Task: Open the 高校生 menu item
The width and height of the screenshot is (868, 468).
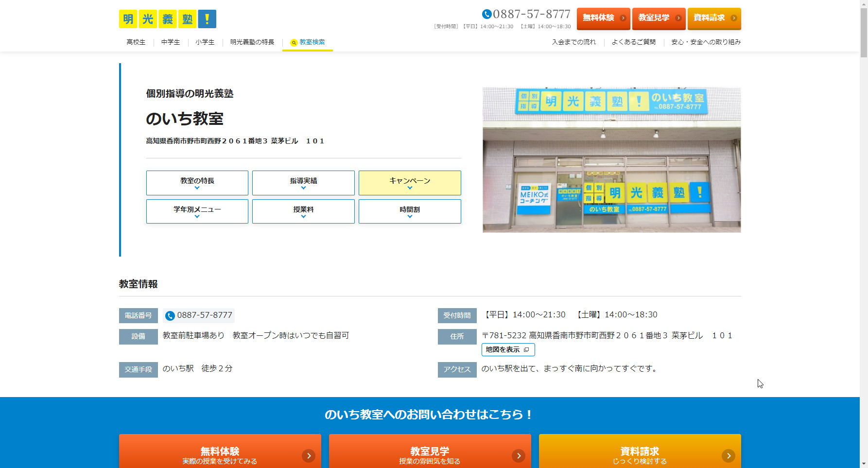Action: pos(136,42)
